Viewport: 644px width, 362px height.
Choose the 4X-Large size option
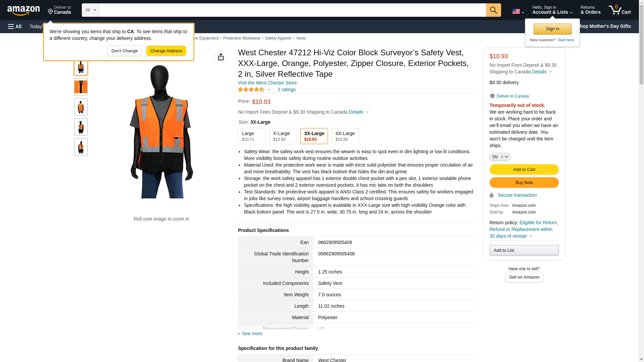(x=345, y=136)
